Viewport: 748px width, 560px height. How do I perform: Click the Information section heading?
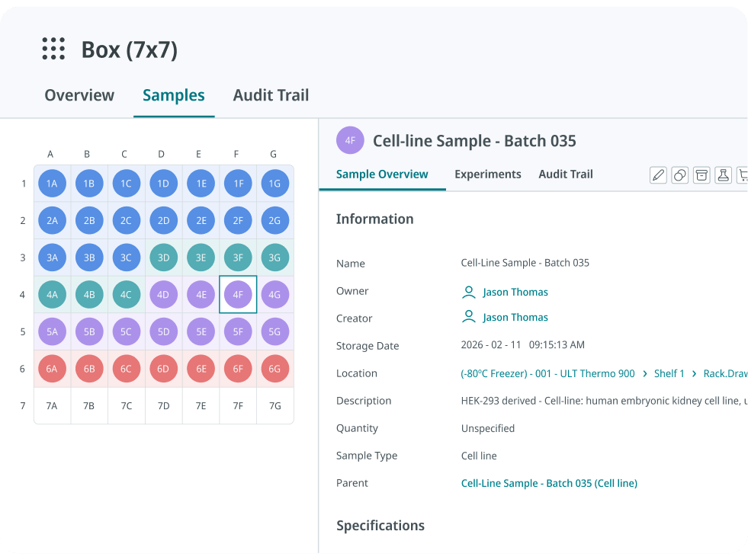click(374, 219)
